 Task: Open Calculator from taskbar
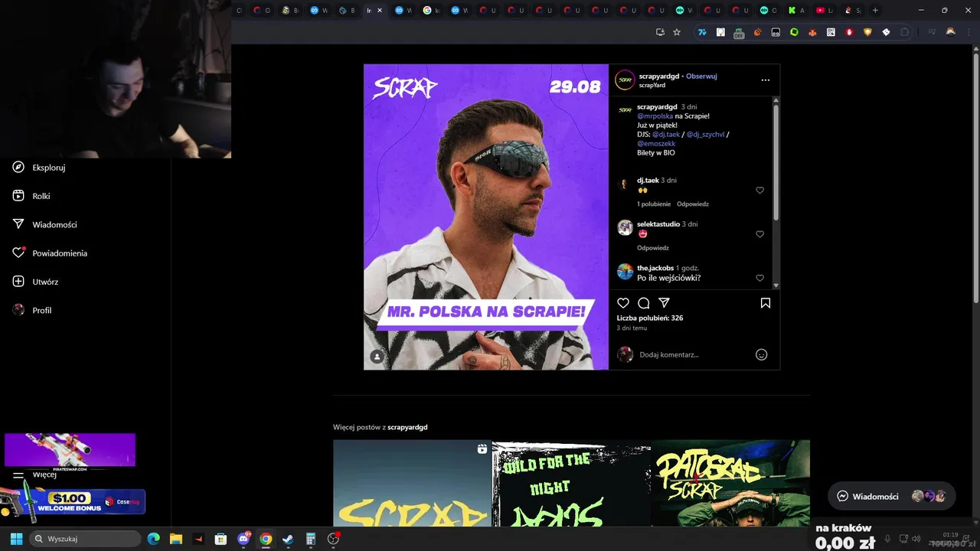tap(310, 539)
